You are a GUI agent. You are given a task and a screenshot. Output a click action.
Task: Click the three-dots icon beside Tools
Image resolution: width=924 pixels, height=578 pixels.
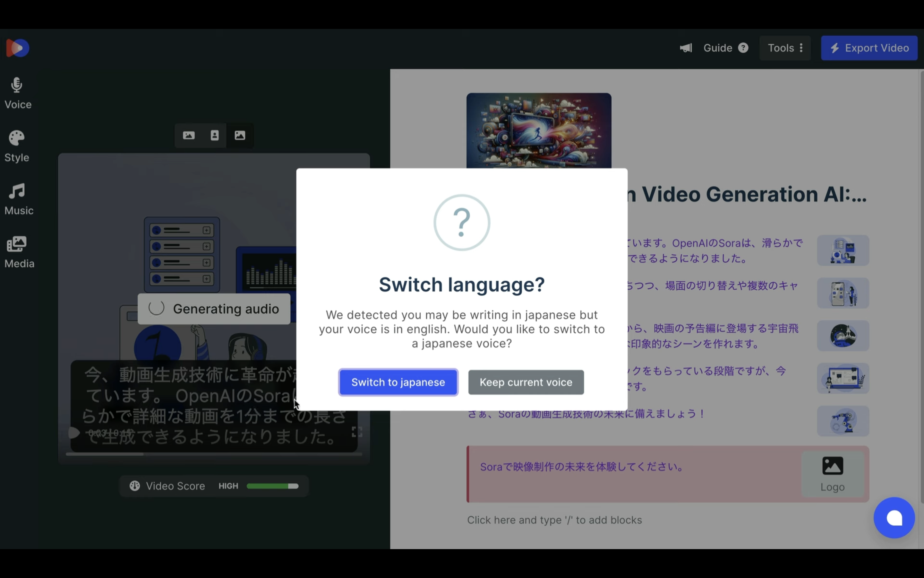pyautogui.click(x=801, y=48)
